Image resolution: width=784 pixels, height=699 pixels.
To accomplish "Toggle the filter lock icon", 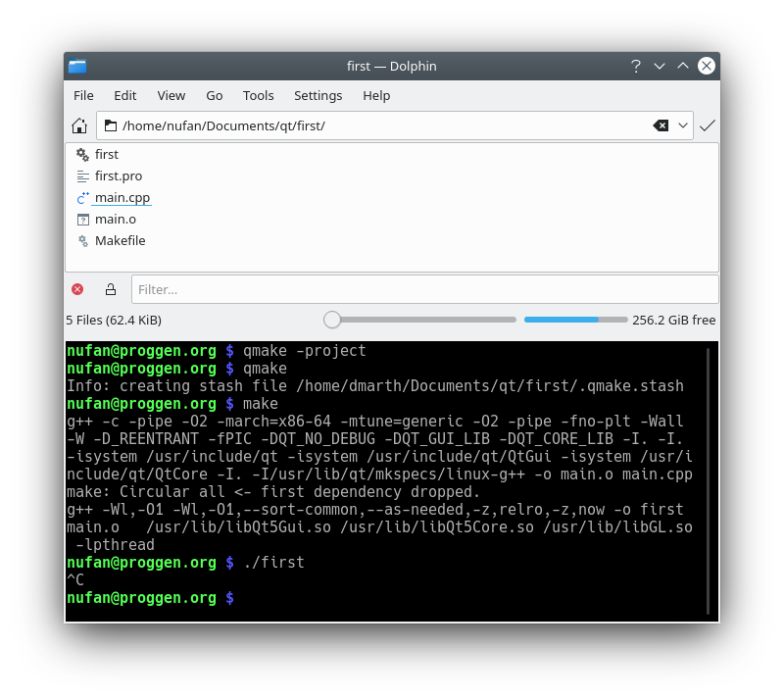I will (111, 289).
